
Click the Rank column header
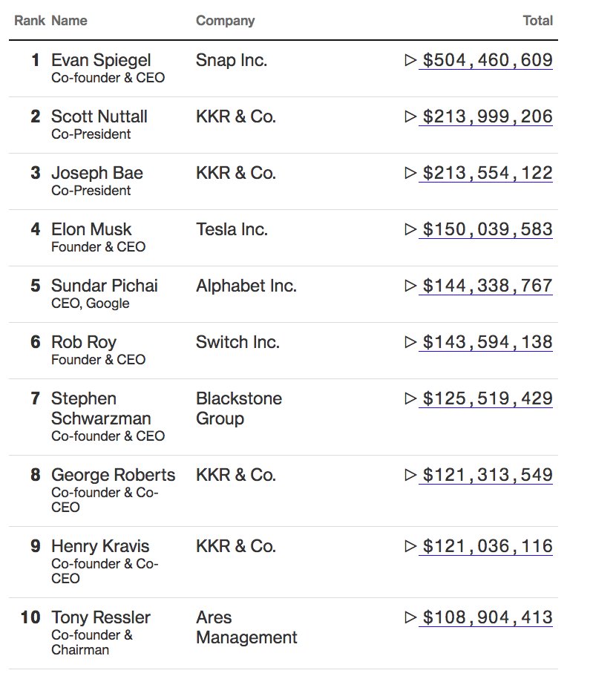[30, 21]
